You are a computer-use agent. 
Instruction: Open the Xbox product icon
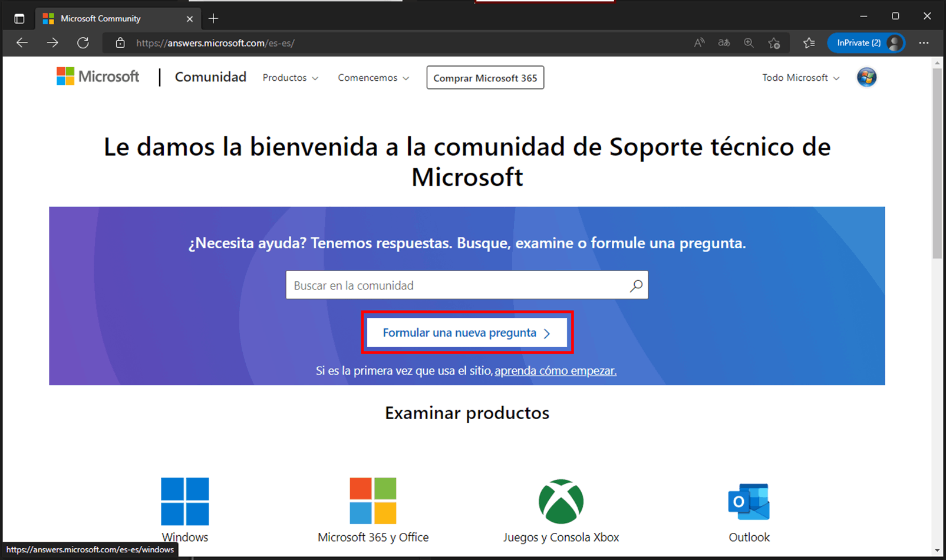pos(561,501)
